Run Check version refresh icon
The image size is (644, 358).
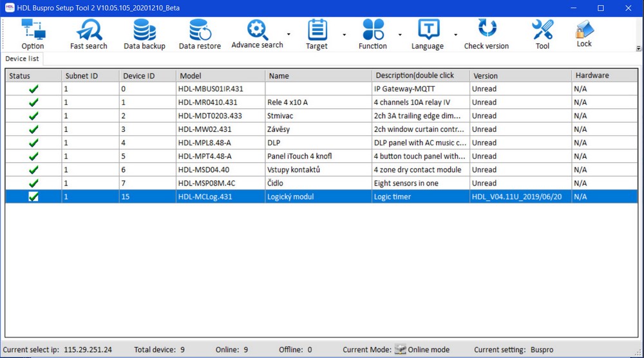click(487, 29)
